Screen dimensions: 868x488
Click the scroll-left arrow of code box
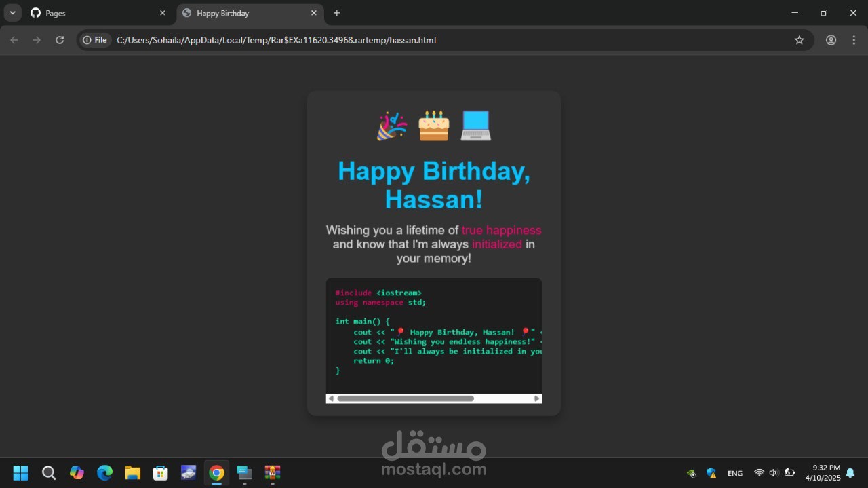[x=331, y=398]
